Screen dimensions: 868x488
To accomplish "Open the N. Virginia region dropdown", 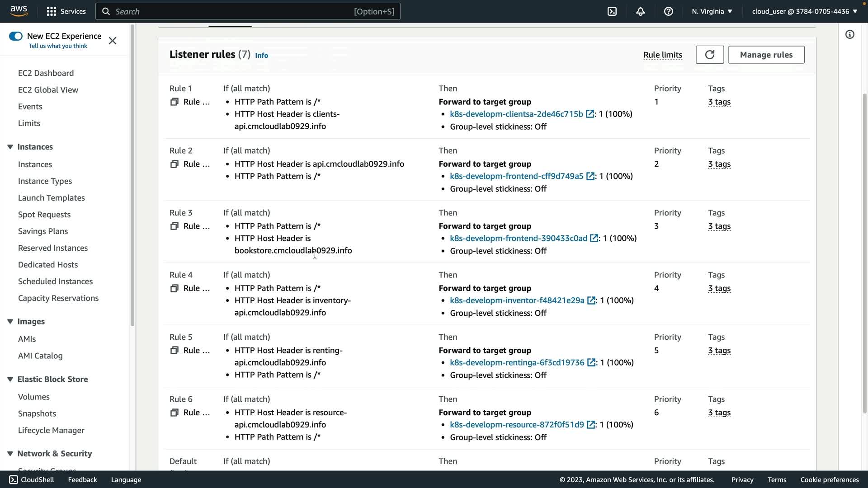I will point(712,11).
